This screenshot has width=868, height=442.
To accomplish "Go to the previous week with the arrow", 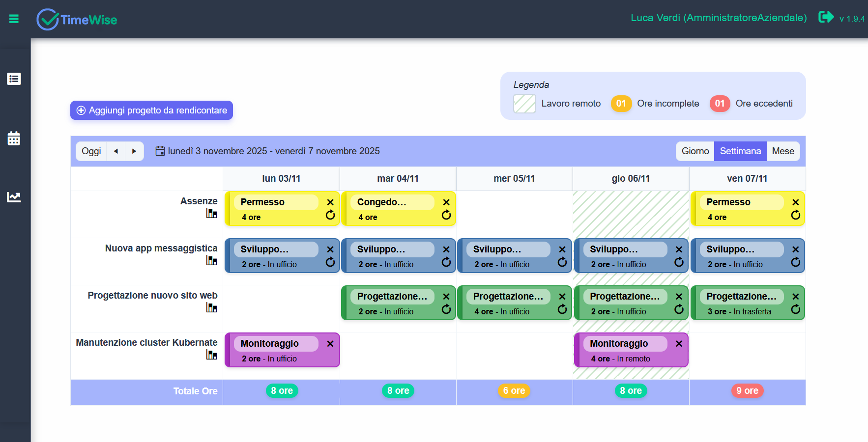I will click(x=116, y=151).
